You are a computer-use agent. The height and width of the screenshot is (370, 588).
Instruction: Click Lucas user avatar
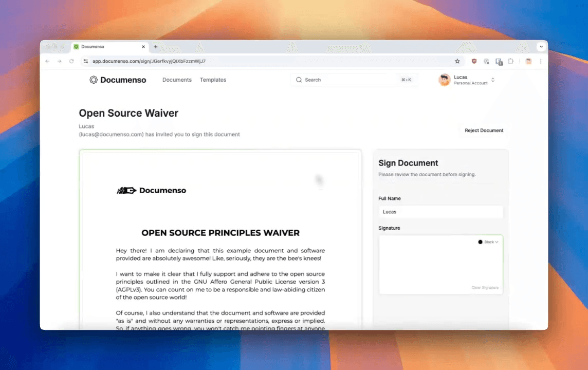point(445,80)
